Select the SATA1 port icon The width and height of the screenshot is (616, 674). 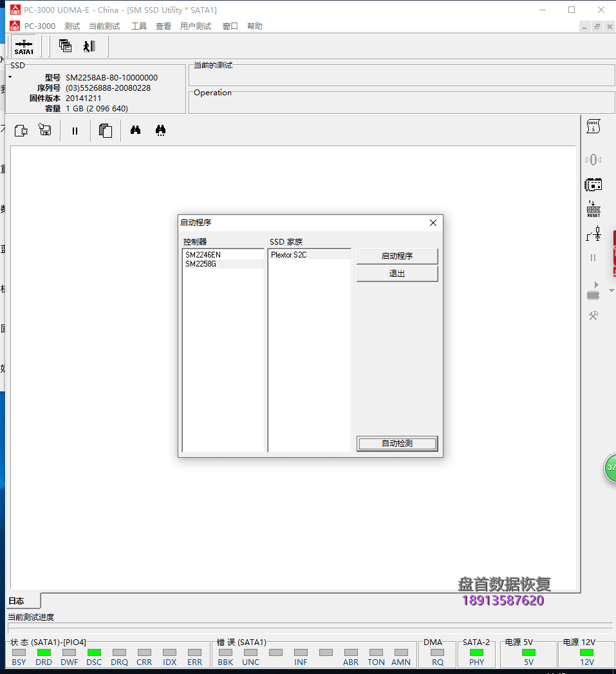coord(24,46)
